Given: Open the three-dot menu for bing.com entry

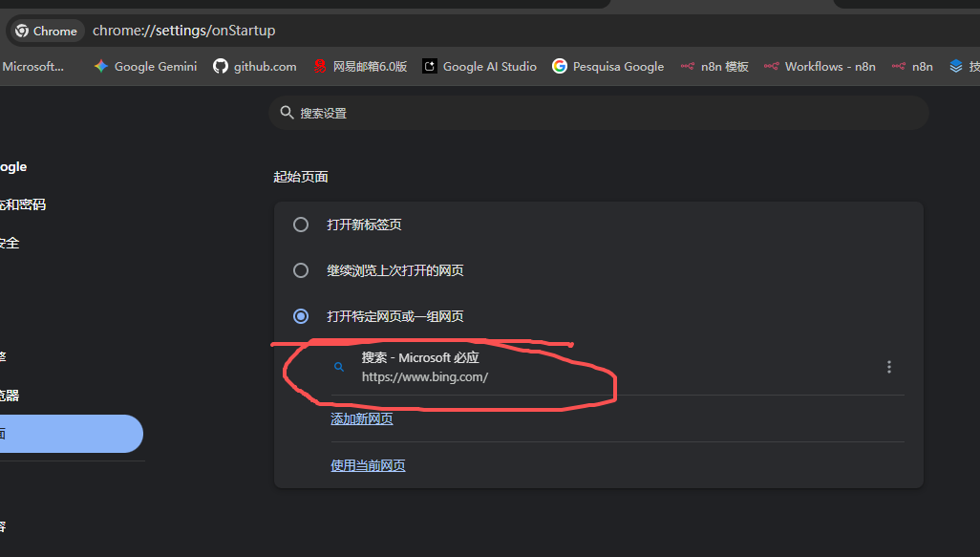Looking at the screenshot, I should coord(889,367).
